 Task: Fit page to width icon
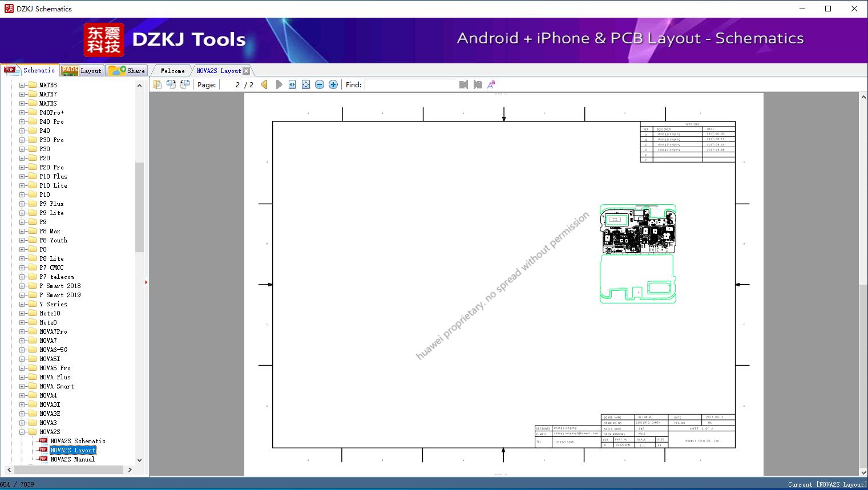292,84
